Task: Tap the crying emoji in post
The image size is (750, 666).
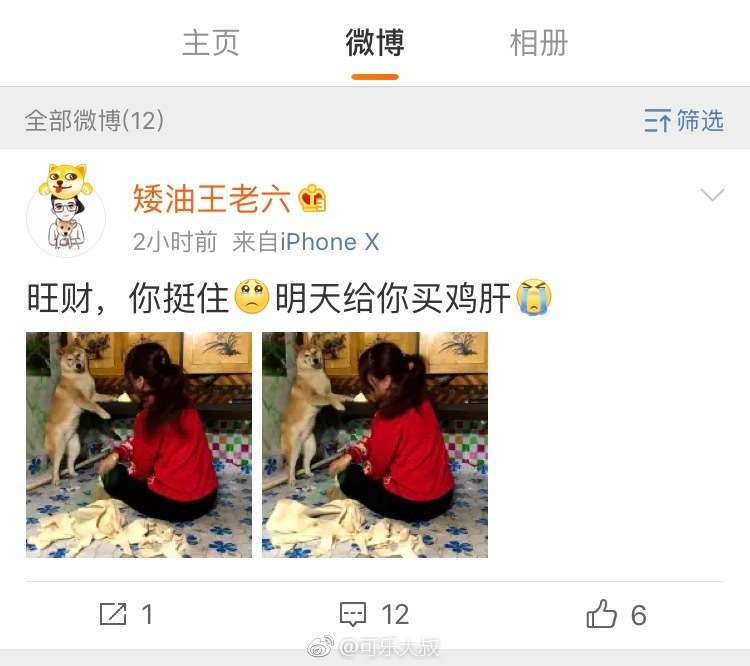Action: tap(534, 297)
